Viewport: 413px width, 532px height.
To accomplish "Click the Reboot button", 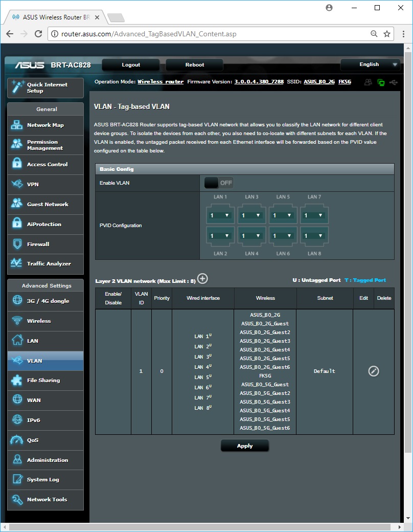I will (194, 65).
